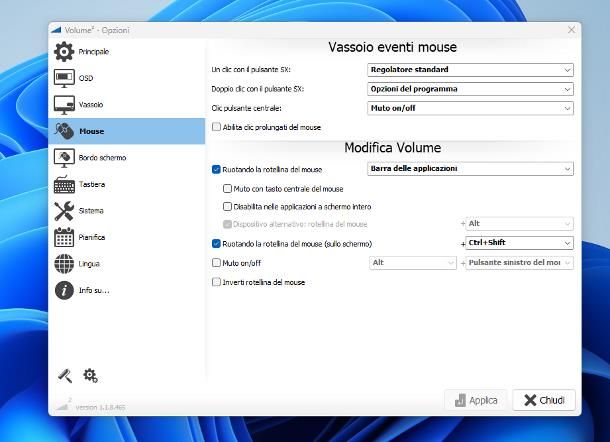Enable the Muto on/off checkbox
The width and height of the screenshot is (610, 442).
(x=216, y=263)
